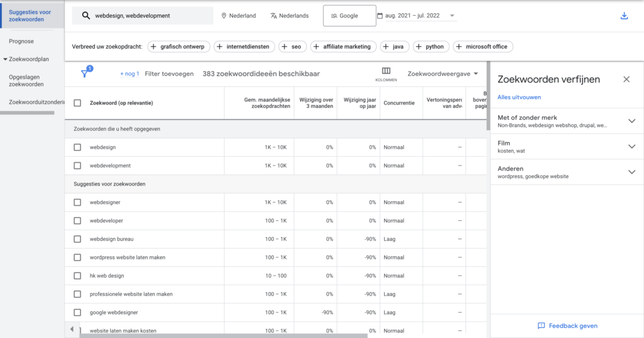Select Google search network option
Screen dimensions: 644x338
350,16
